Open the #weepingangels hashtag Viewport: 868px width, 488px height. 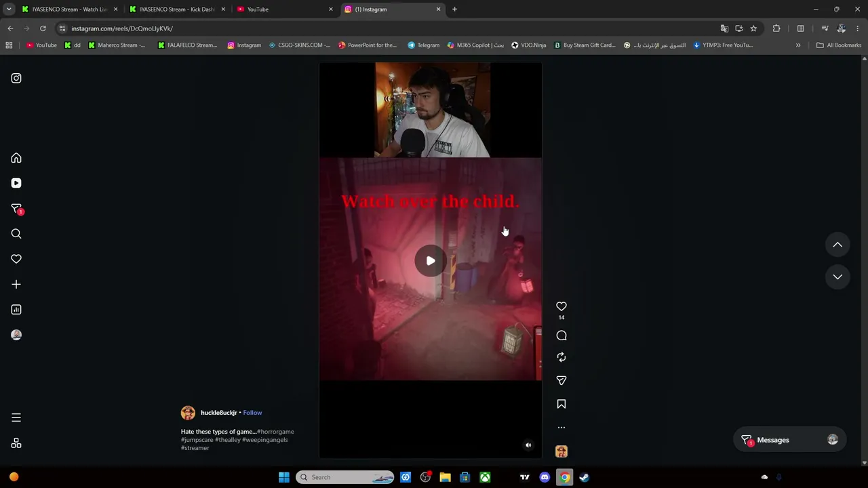[x=265, y=440]
